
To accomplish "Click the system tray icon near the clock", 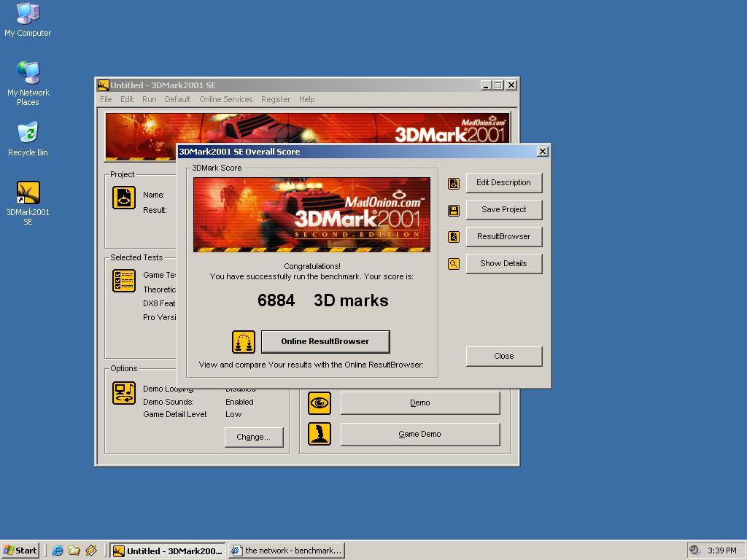I will (x=694, y=551).
